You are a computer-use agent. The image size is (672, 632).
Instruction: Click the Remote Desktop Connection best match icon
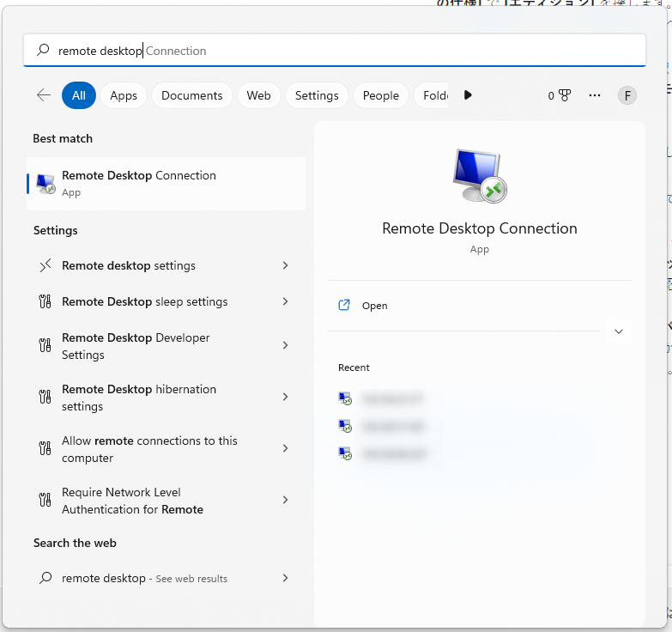[45, 184]
